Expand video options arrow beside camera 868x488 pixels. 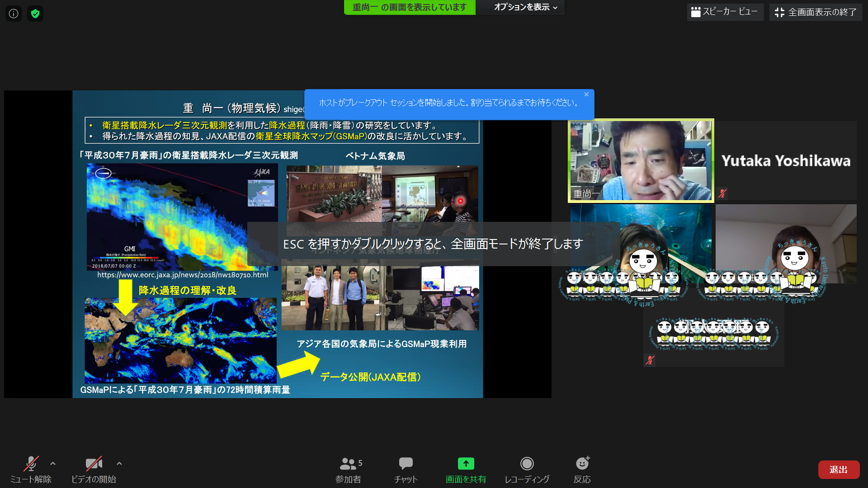click(119, 464)
